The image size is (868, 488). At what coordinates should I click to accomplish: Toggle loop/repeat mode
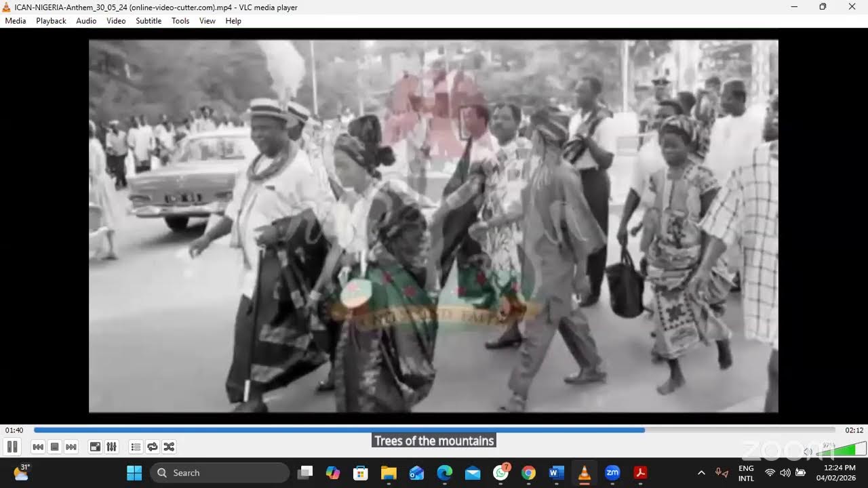(153, 447)
